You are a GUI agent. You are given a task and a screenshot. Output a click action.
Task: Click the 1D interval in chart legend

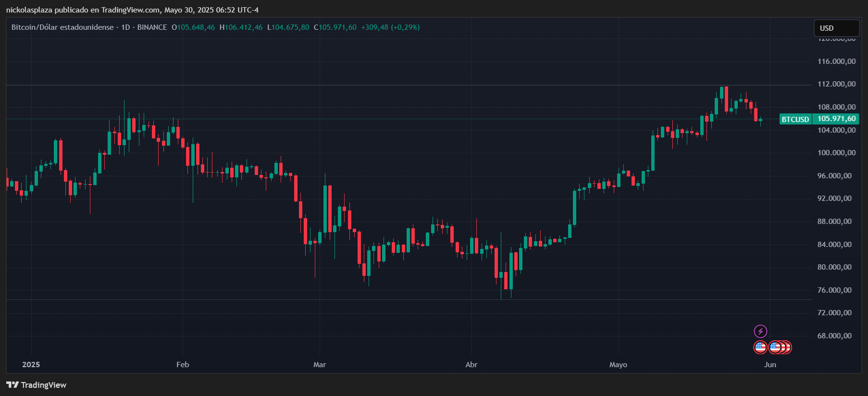pyautogui.click(x=126, y=27)
